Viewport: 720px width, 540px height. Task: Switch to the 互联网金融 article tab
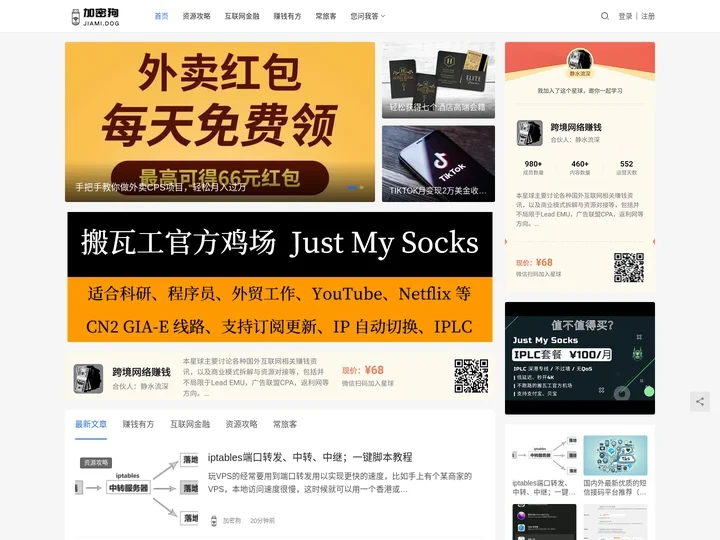(x=190, y=424)
